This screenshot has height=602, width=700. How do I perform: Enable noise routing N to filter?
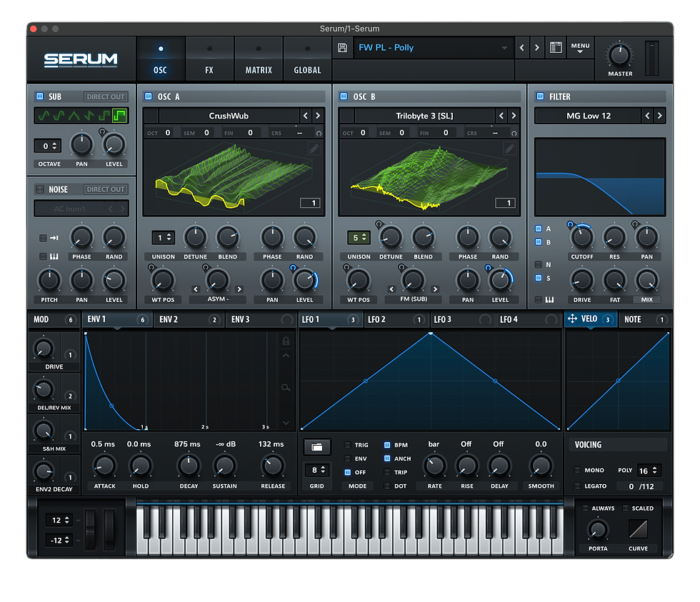click(539, 264)
